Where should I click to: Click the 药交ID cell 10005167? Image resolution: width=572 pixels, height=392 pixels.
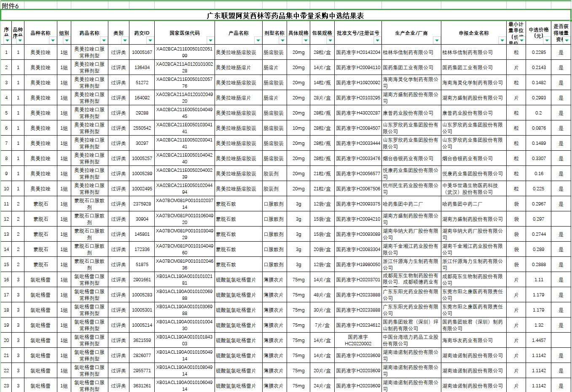pos(142,52)
